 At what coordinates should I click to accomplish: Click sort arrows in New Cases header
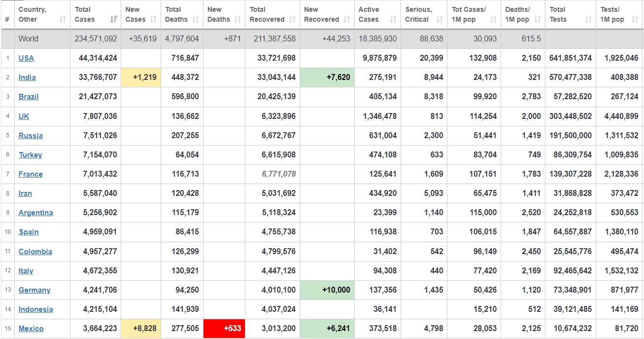pos(153,20)
